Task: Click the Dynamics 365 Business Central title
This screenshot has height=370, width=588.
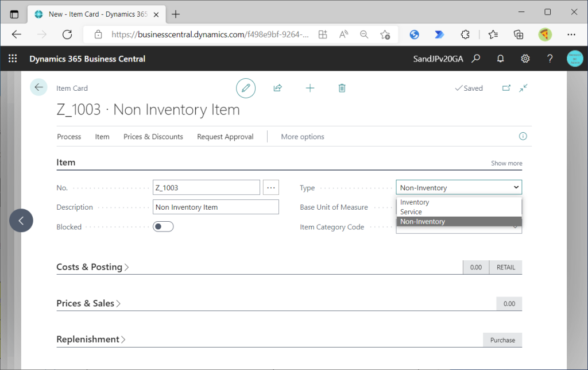Action: [x=87, y=59]
